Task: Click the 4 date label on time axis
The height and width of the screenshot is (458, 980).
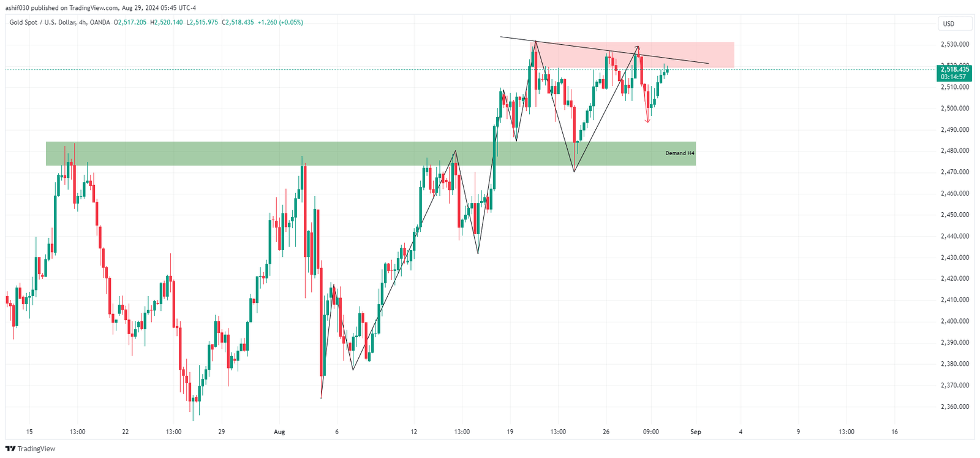Action: pos(741,432)
